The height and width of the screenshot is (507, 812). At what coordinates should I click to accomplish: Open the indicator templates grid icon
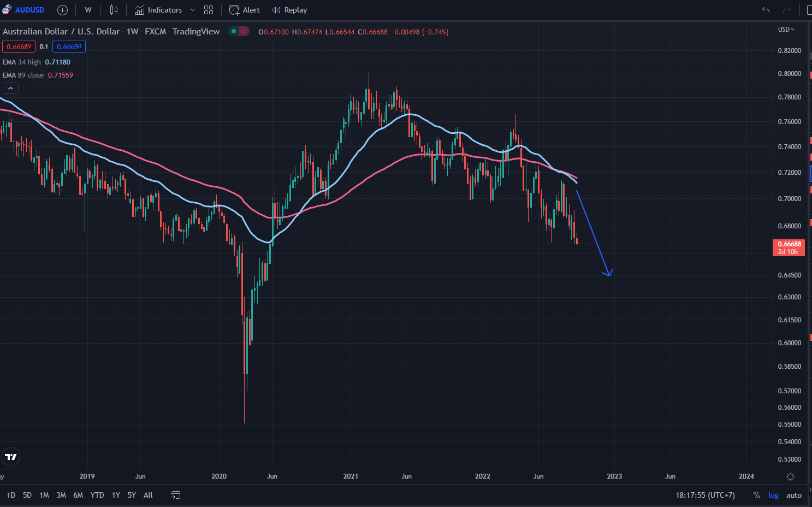(x=209, y=10)
